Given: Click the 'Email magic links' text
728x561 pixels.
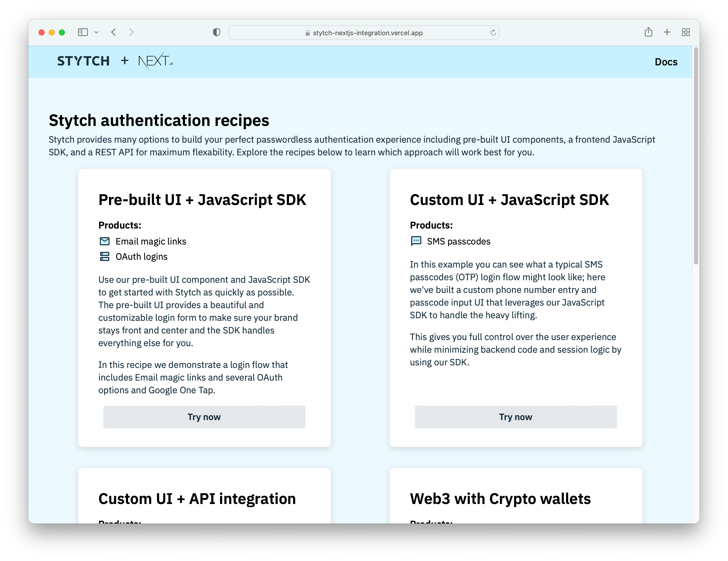Looking at the screenshot, I should coord(151,241).
